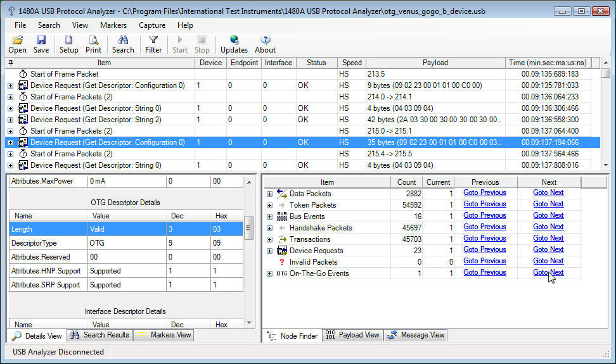Expand Start of Frame Packets 214.0 -> 214.1
The image size is (616, 364).
pyautogui.click(x=11, y=97)
